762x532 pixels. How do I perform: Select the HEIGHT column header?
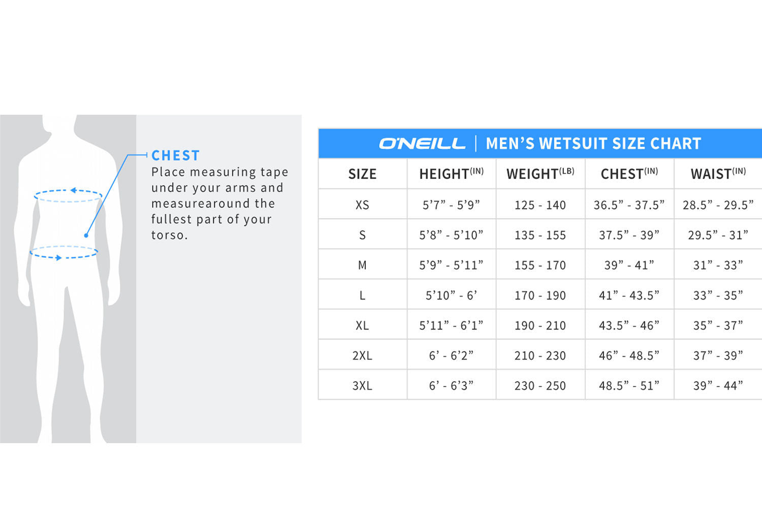point(451,174)
